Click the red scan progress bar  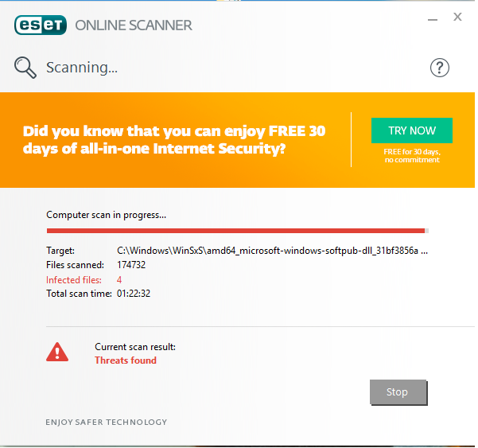pos(238,231)
